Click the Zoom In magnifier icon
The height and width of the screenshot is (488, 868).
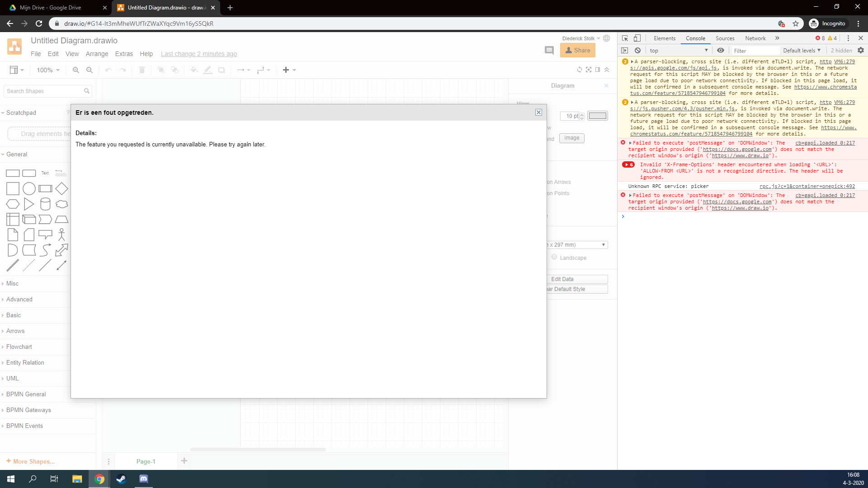[x=75, y=70]
